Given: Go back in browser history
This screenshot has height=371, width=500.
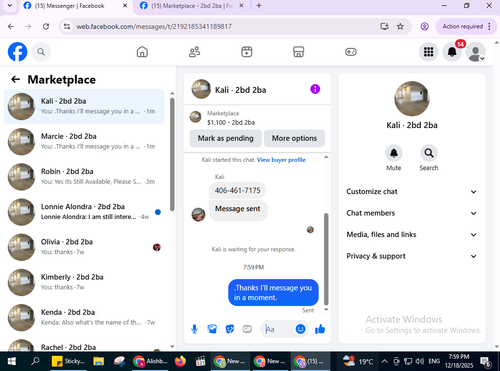Looking at the screenshot, I should point(11,26).
